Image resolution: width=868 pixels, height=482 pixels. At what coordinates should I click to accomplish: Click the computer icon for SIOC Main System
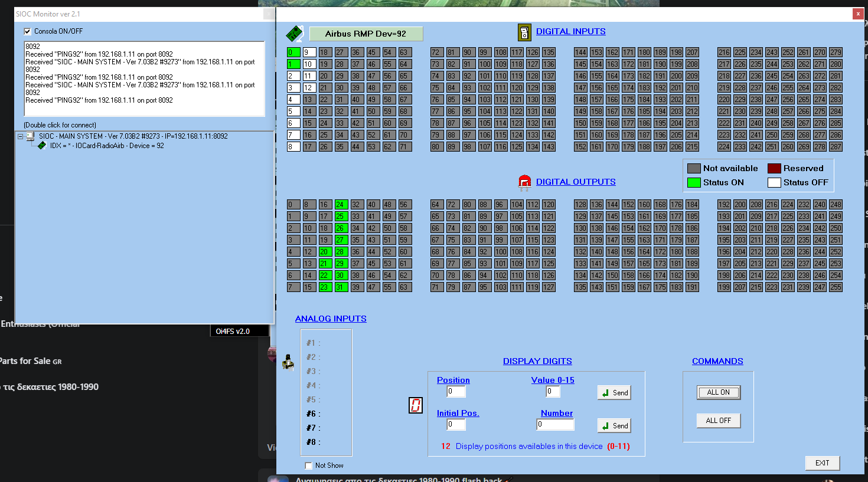(x=31, y=136)
